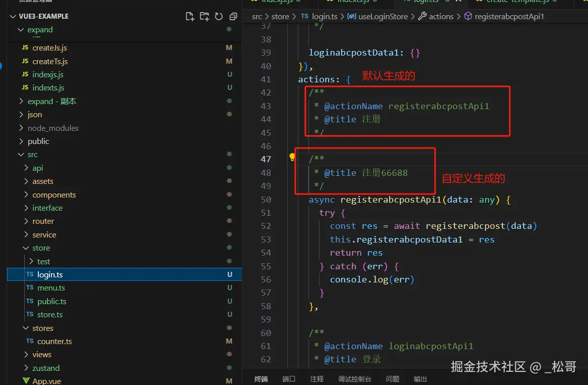Expand the components folder
Viewport: 588px width, 385px height.
click(54, 195)
